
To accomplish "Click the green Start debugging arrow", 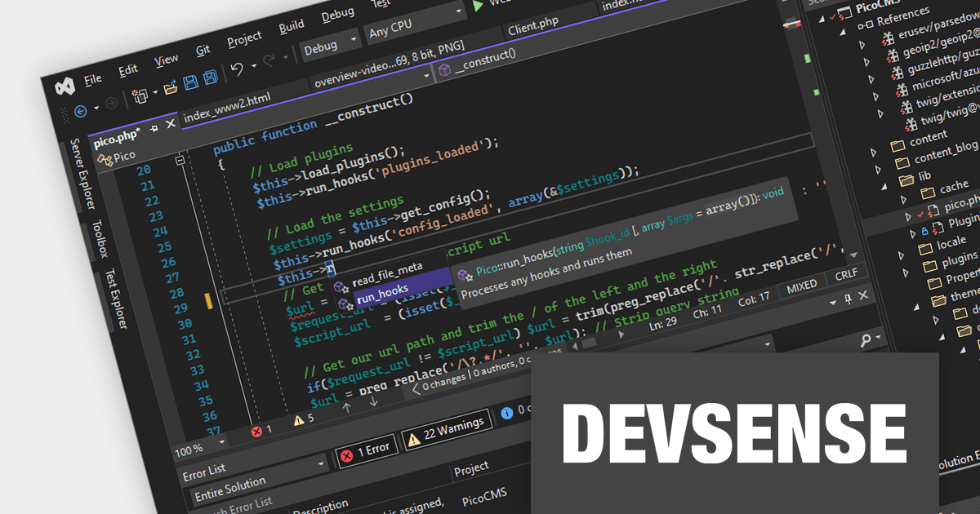I will pos(478,6).
